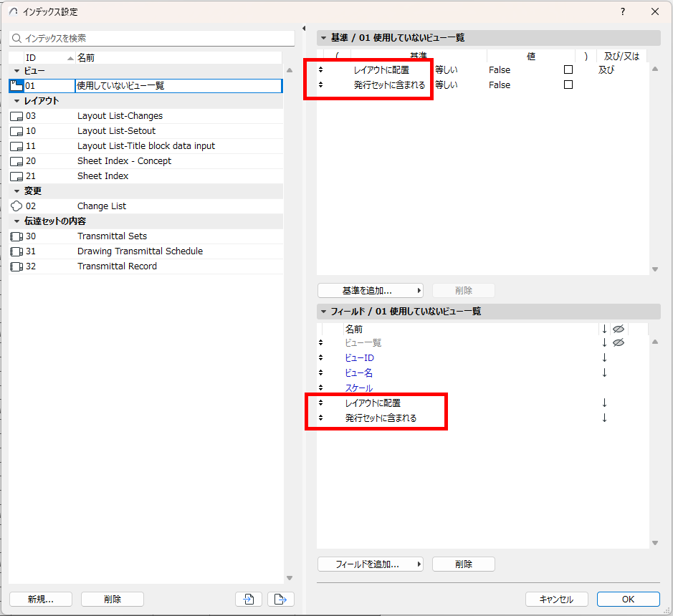
Task: Open 及び operator dropdown in first criterion
Action: 606,69
